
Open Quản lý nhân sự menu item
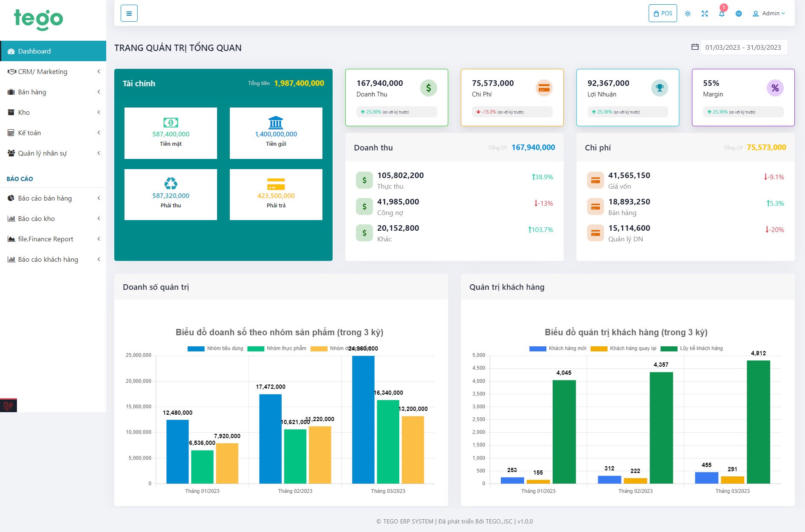pyautogui.click(x=53, y=153)
